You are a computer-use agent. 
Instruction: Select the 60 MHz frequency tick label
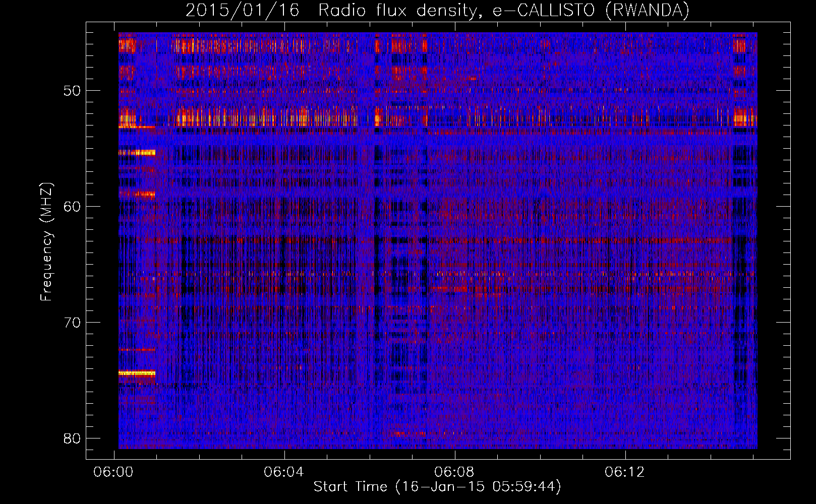coord(72,207)
